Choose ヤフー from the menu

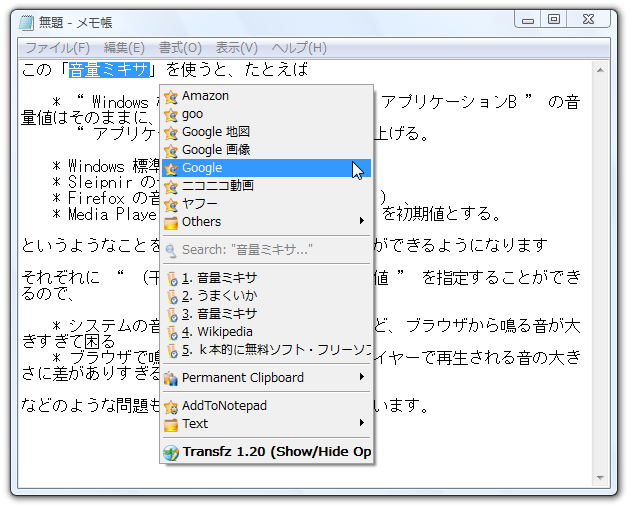pyautogui.click(x=266, y=204)
